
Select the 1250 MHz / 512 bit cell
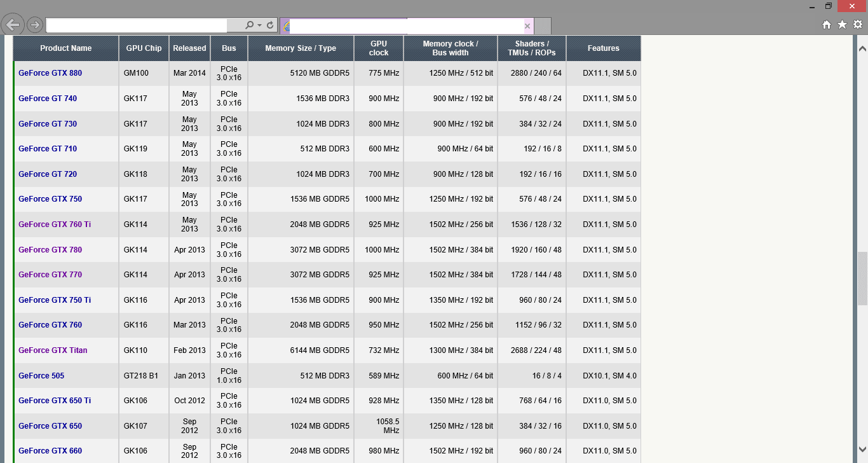pos(451,73)
